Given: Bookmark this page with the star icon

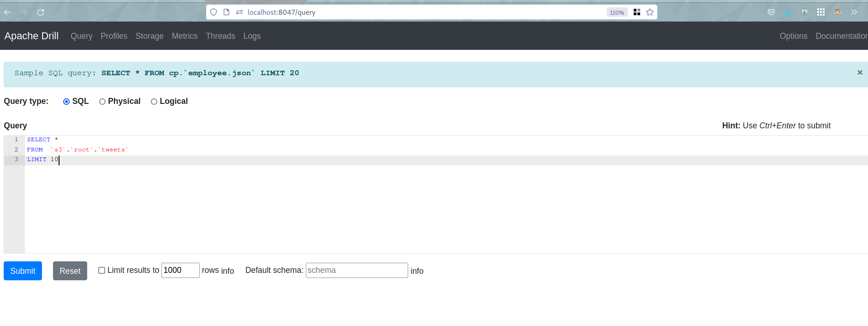Looking at the screenshot, I should [650, 12].
